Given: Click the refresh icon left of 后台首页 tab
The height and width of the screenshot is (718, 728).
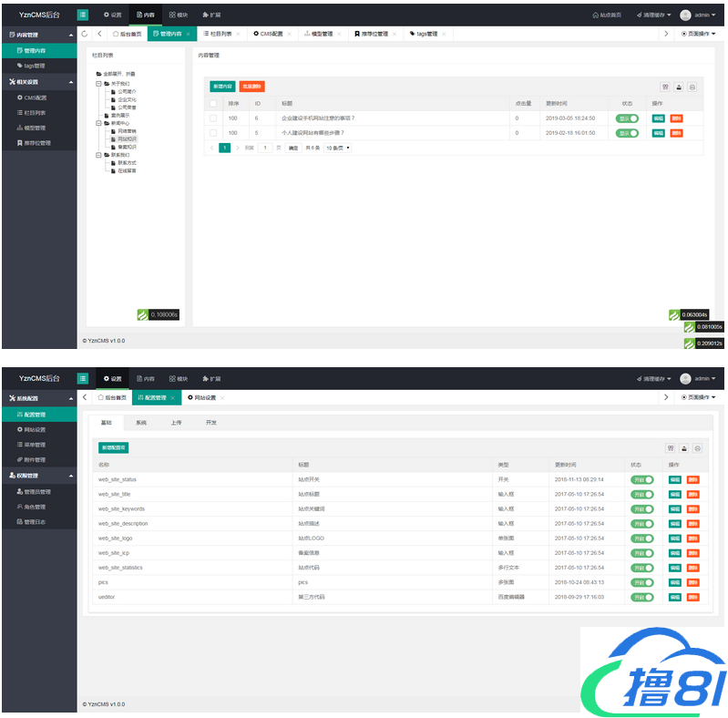Looking at the screenshot, I should click(x=85, y=34).
